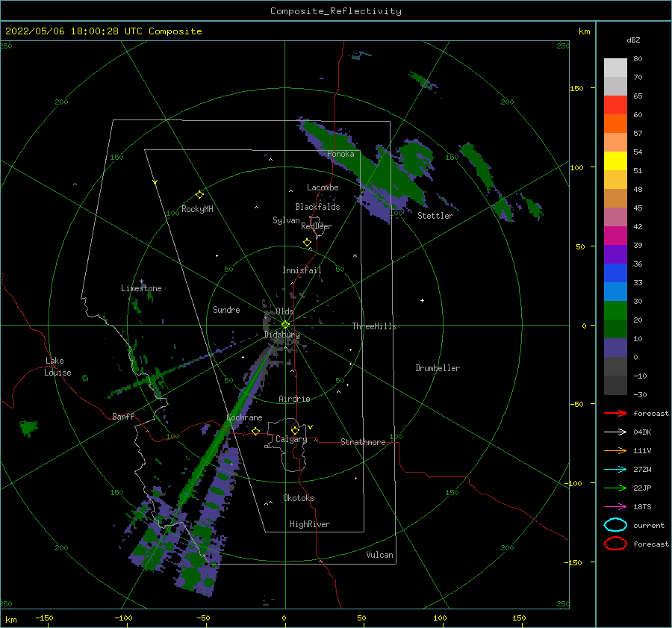Click the yellow diamond marker near RedDeer

(307, 243)
